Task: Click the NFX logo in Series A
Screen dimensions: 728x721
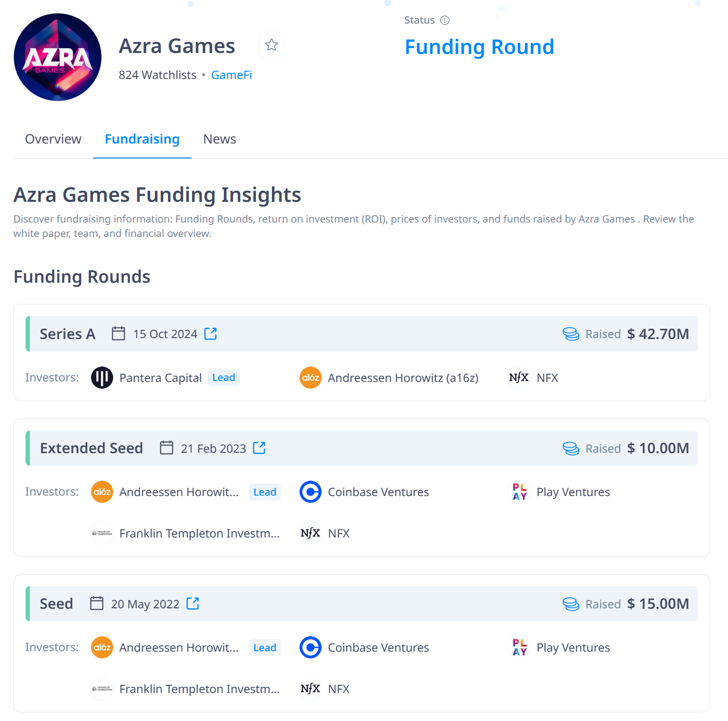Action: [519, 378]
